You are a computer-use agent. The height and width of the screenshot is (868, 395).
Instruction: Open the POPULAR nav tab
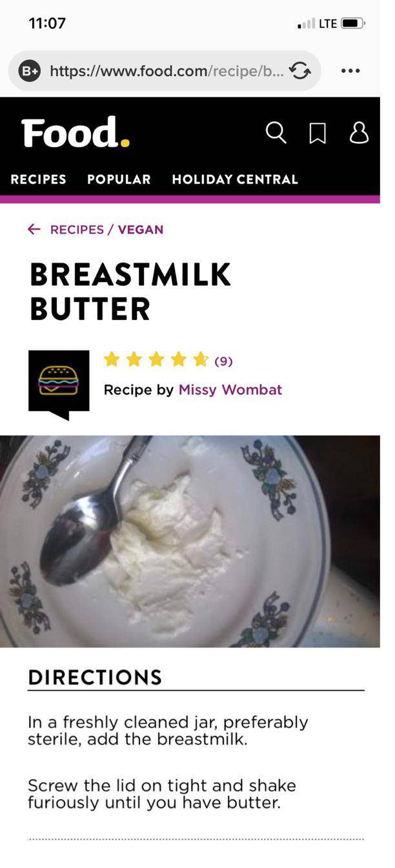119,179
